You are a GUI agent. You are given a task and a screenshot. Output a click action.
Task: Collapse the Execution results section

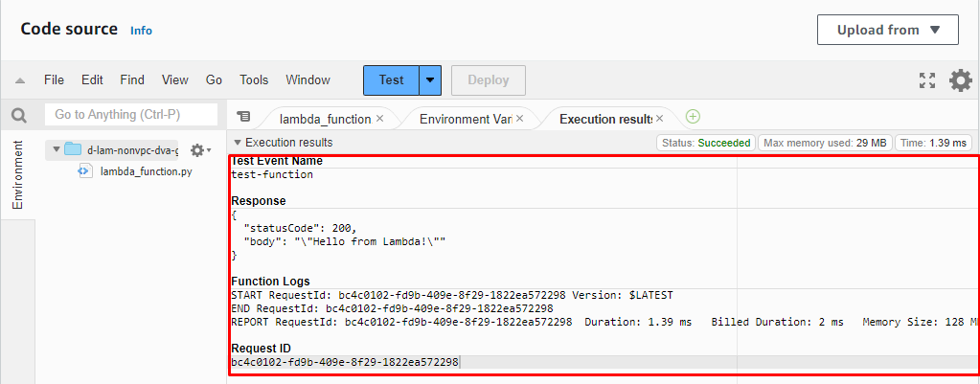[x=238, y=143]
